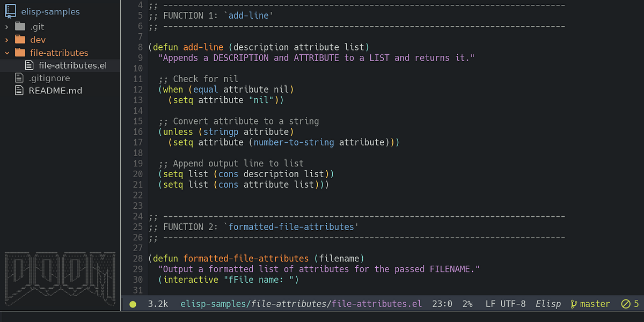The height and width of the screenshot is (322, 644).
Task: Click the orange dev folder icon
Action: pos(21,39)
